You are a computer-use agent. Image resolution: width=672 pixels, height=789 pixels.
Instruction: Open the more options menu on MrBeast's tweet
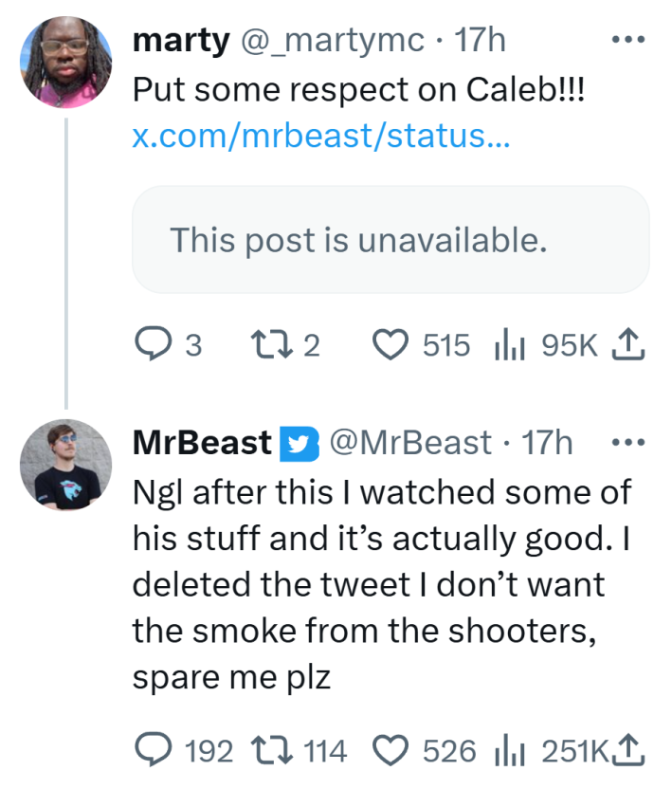(x=628, y=441)
